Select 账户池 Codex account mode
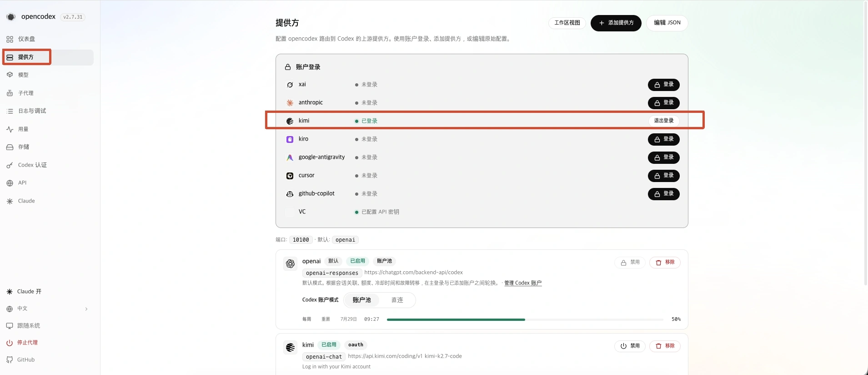This screenshot has width=868, height=375. point(361,300)
